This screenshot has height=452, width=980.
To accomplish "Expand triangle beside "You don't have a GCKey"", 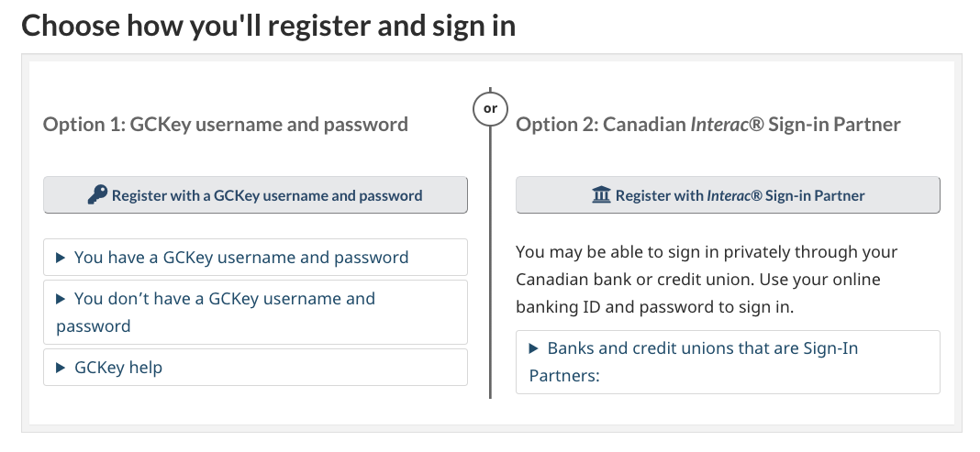I will click(x=61, y=298).
